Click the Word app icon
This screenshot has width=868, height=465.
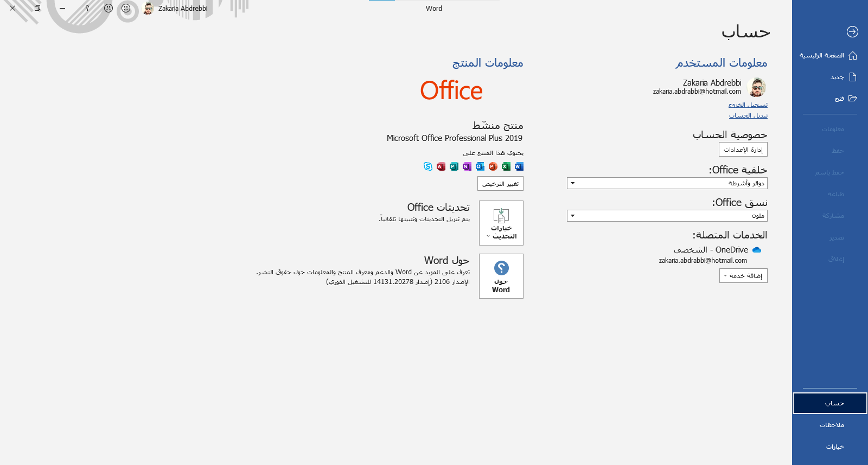519,166
